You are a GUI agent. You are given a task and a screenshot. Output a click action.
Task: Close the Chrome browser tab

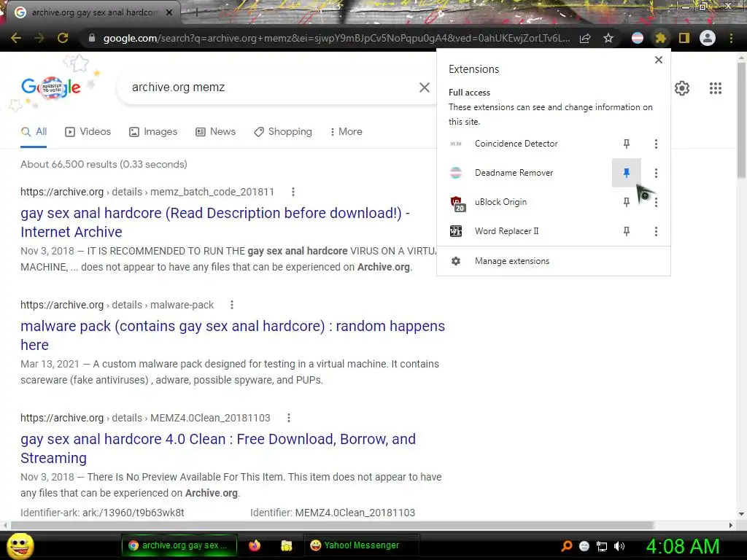pyautogui.click(x=169, y=12)
